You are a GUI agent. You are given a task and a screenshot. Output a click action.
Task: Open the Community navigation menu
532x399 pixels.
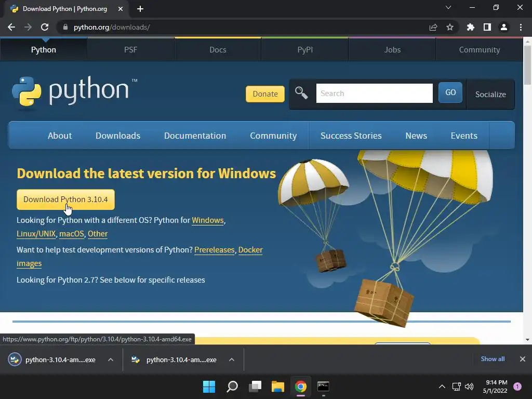click(x=273, y=136)
